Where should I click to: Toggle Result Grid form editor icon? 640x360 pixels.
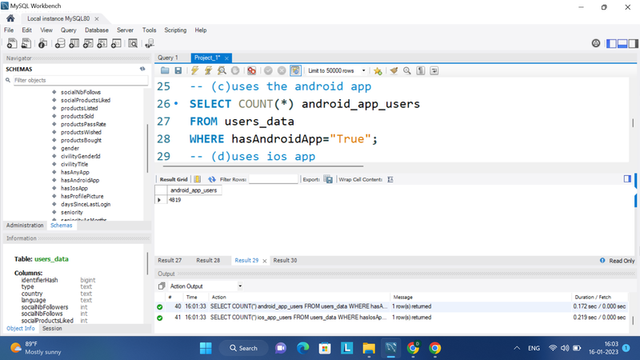pyautogui.click(x=197, y=179)
